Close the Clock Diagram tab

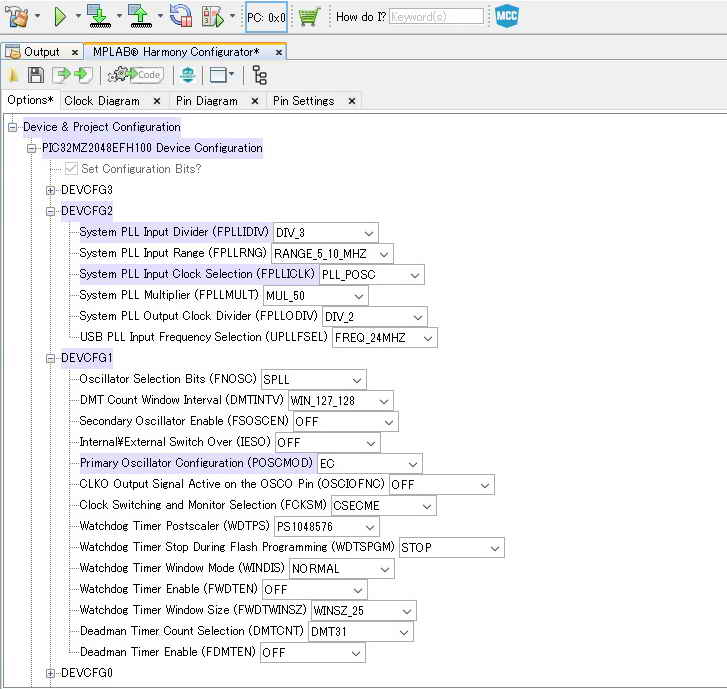157,101
